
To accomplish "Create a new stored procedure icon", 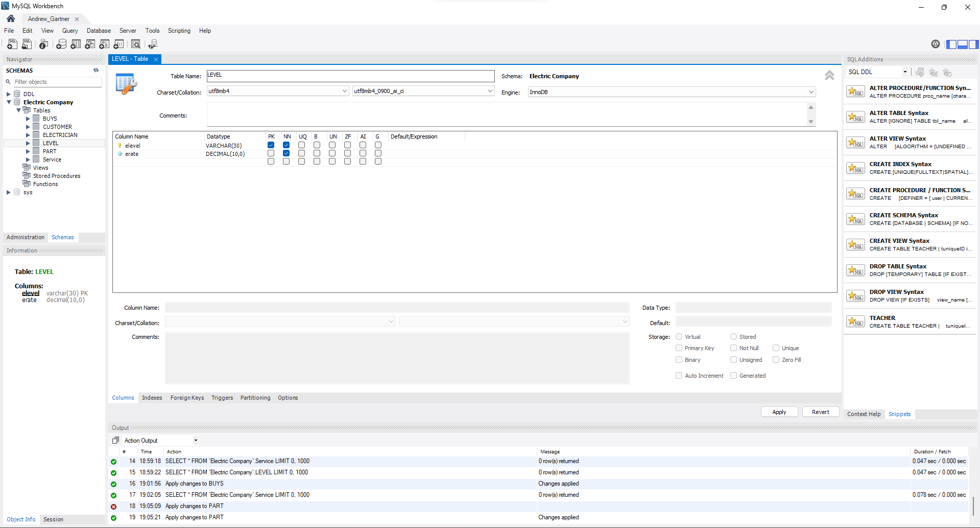I will [x=104, y=44].
